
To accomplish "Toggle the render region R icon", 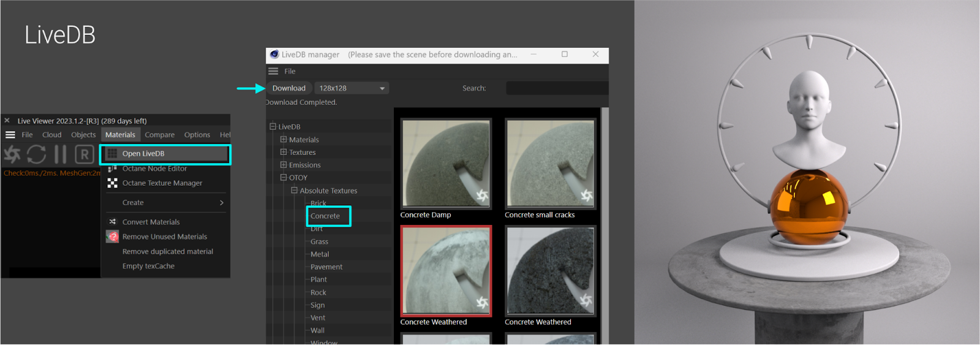I will click(85, 154).
